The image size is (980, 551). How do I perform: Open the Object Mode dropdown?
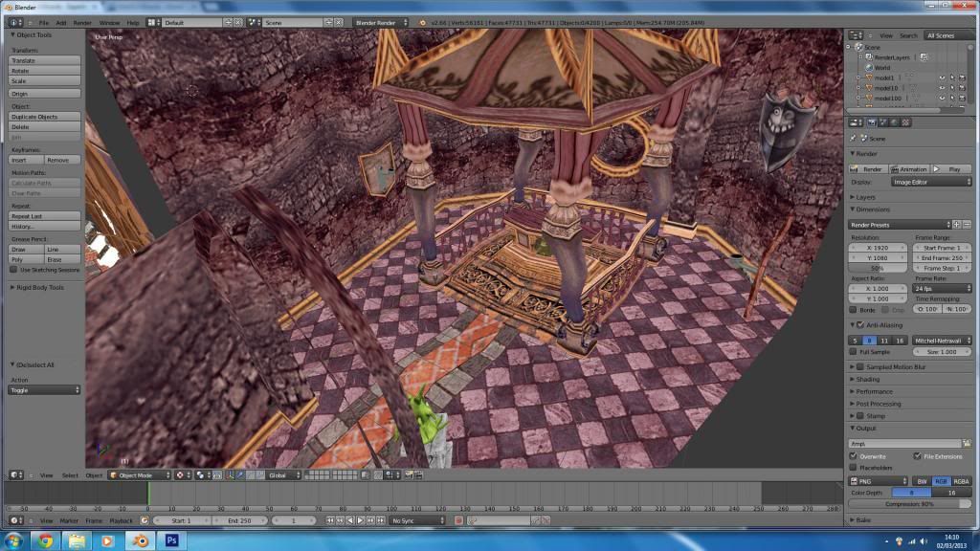coord(140,475)
